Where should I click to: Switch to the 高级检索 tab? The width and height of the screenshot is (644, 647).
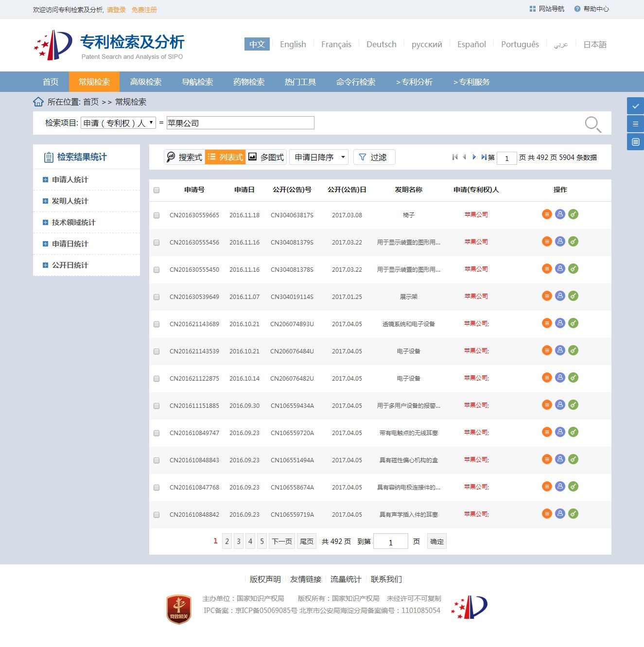pos(146,82)
